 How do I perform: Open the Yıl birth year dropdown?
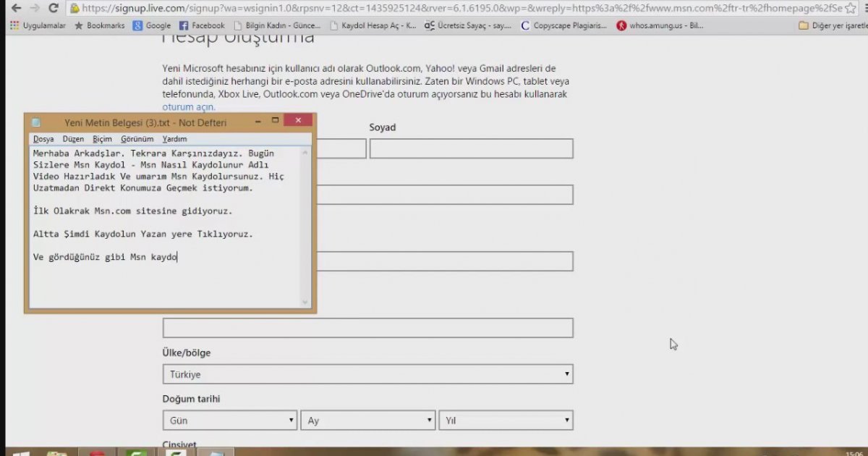(506, 421)
